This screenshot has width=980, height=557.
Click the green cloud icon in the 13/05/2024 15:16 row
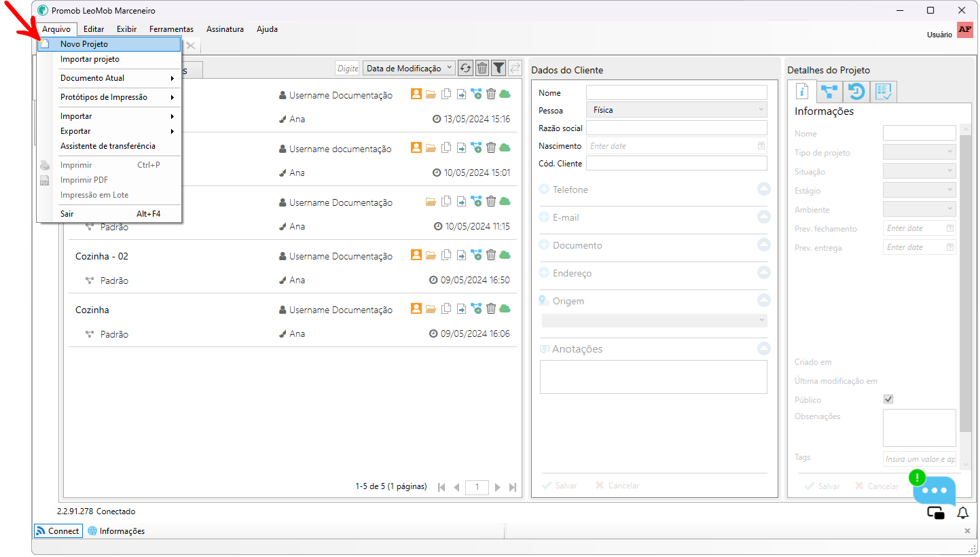coord(505,94)
